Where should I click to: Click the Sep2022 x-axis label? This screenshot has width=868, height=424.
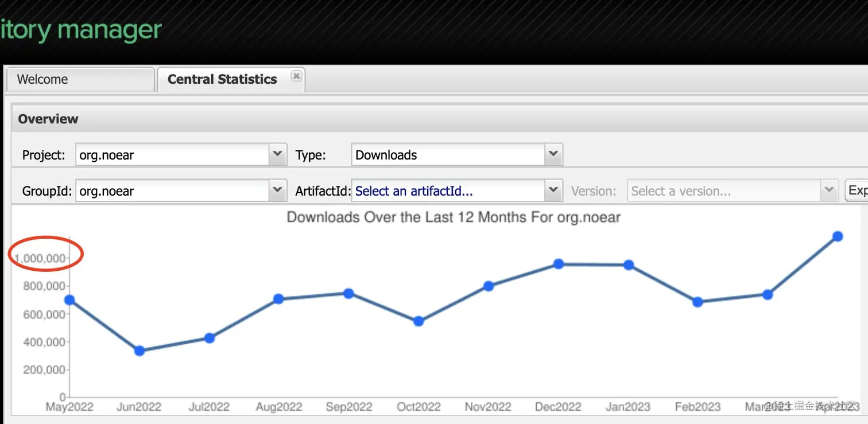coord(349,407)
